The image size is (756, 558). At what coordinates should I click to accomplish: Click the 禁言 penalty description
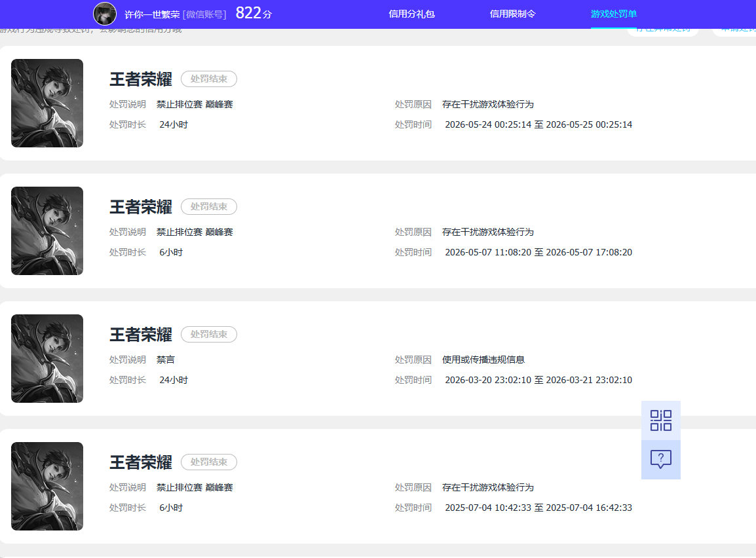pyautogui.click(x=165, y=360)
